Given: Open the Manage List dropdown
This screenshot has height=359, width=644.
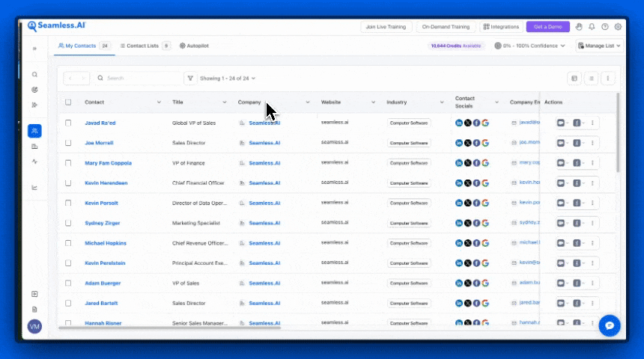Looking at the screenshot, I should tap(599, 46).
